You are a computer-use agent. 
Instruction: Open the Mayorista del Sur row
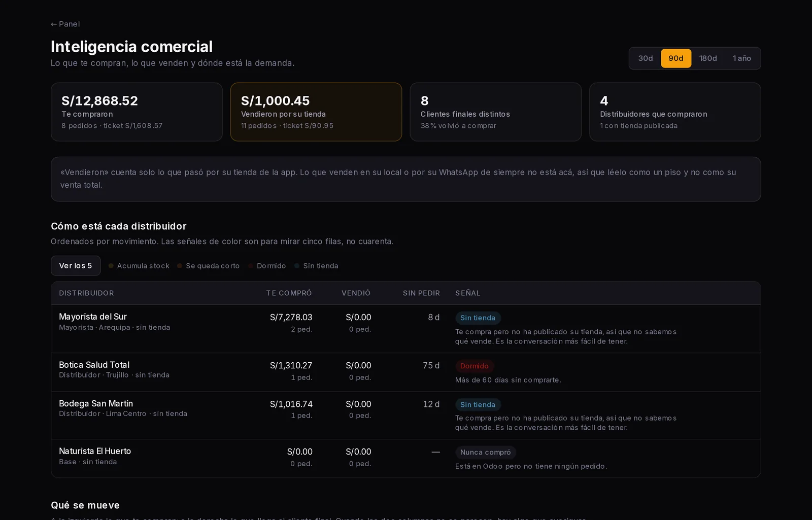point(405,329)
